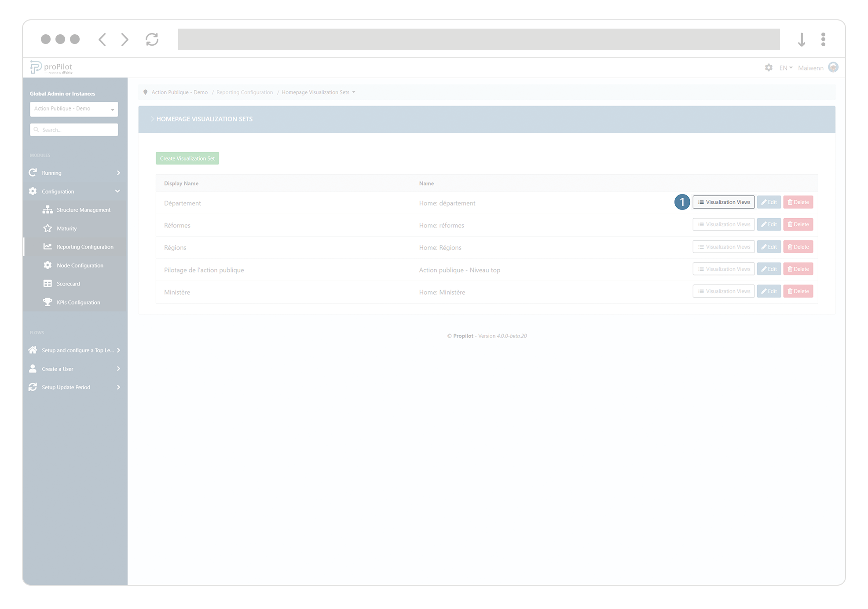The image size is (868, 609).
Task: Navigate to Reporting Configuration via breadcrumb
Action: 245,92
